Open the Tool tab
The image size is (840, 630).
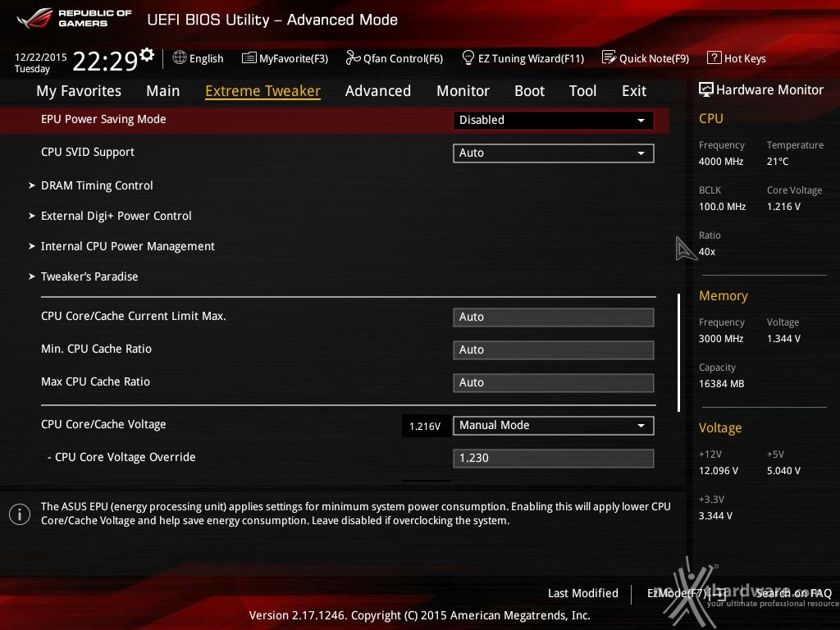pos(582,91)
